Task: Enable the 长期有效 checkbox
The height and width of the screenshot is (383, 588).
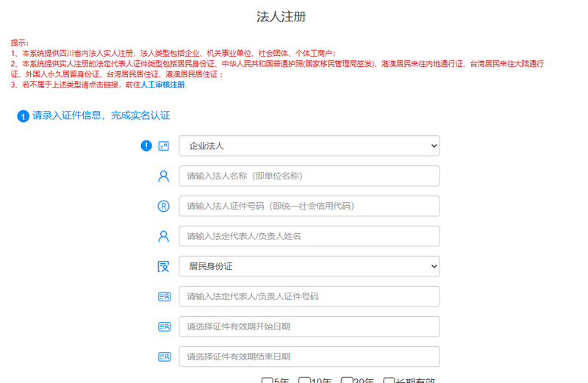Action: click(390, 380)
